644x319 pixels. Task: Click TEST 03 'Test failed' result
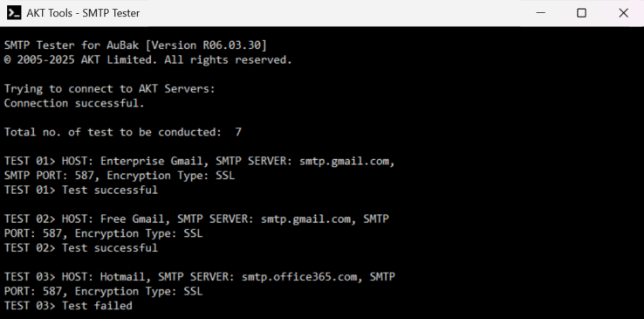(97, 306)
